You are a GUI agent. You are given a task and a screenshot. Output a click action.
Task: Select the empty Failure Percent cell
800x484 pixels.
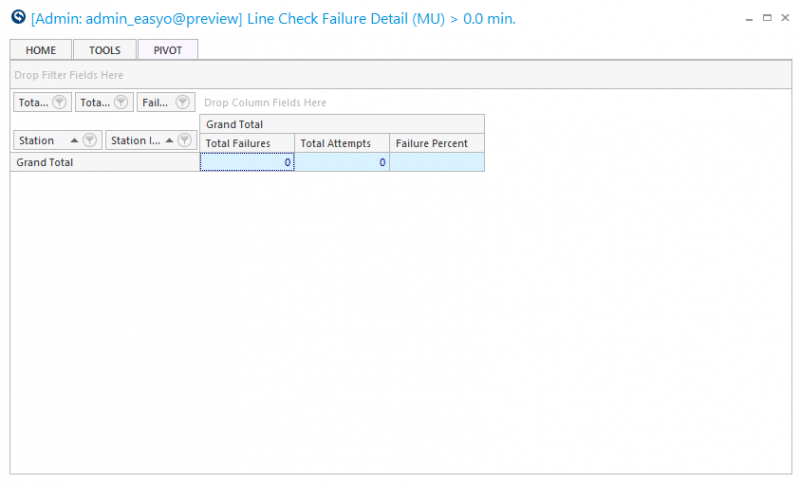(437, 162)
